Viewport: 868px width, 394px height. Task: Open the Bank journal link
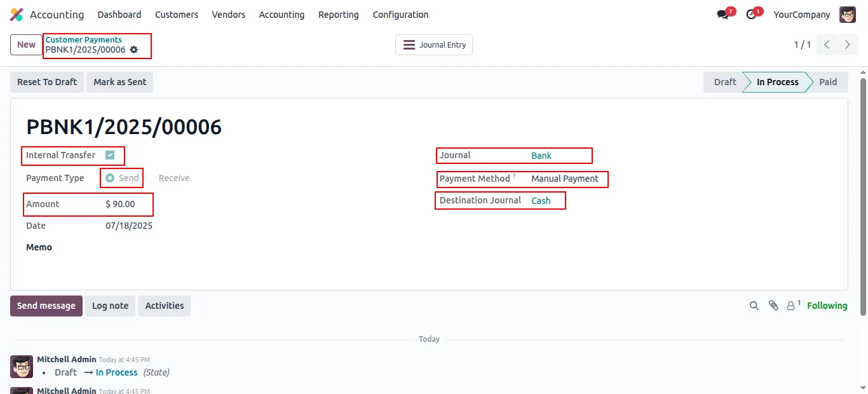click(541, 156)
